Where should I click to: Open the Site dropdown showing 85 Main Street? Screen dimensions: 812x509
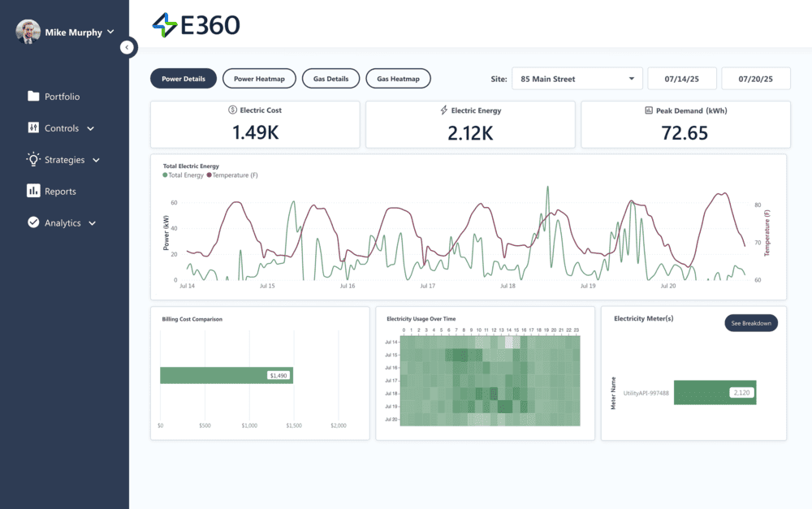click(x=577, y=78)
